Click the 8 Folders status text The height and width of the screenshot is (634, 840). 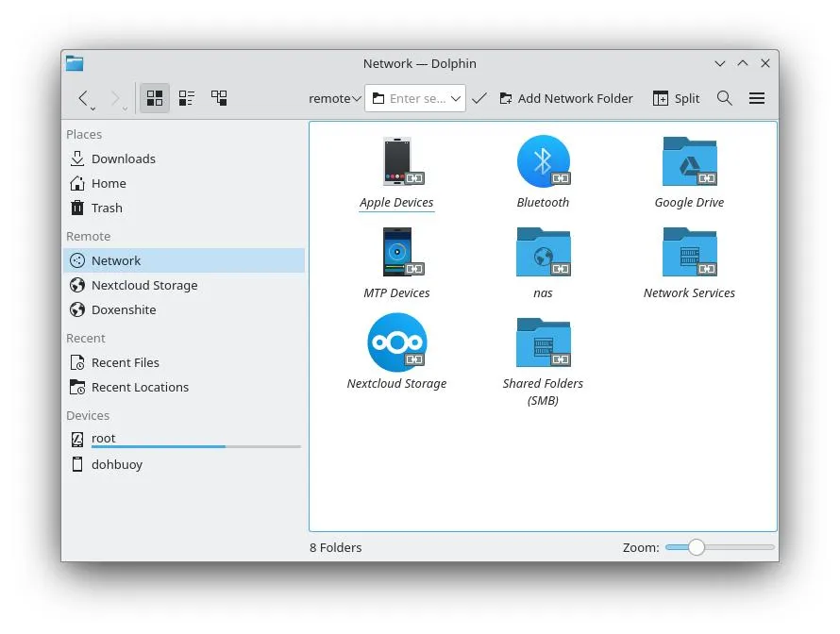pos(336,548)
